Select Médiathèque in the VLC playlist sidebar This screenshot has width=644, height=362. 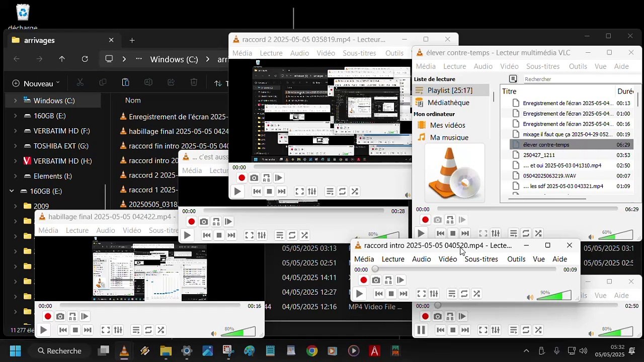pyautogui.click(x=448, y=103)
